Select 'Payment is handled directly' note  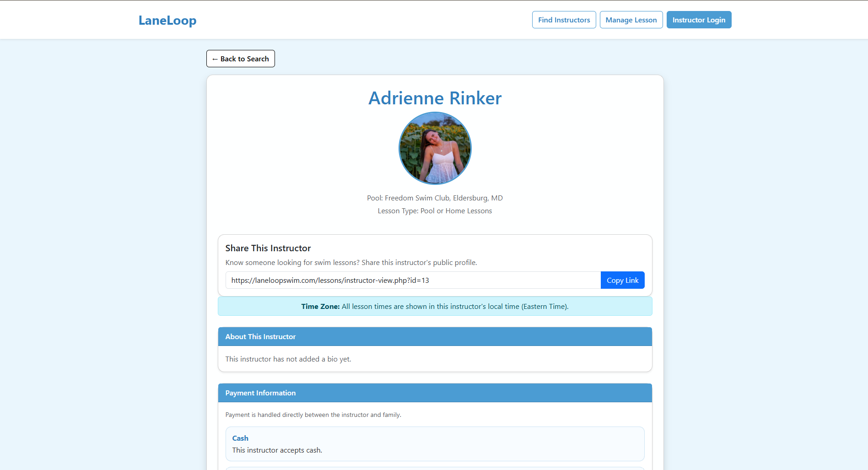click(313, 415)
